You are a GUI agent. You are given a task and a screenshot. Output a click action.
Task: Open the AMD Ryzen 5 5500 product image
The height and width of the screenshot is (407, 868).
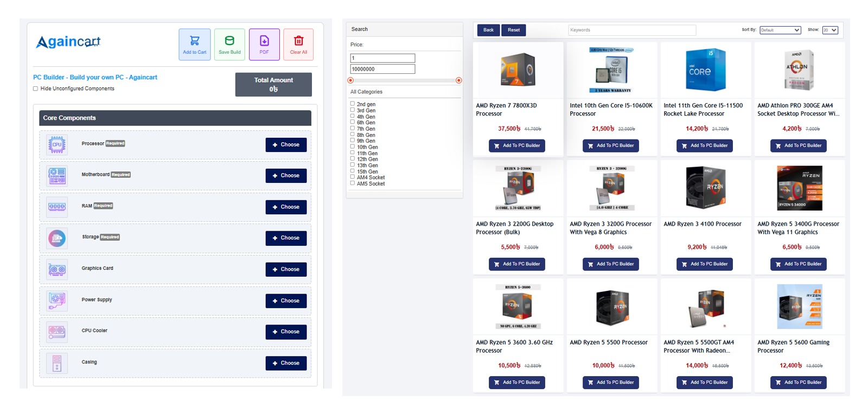611,307
